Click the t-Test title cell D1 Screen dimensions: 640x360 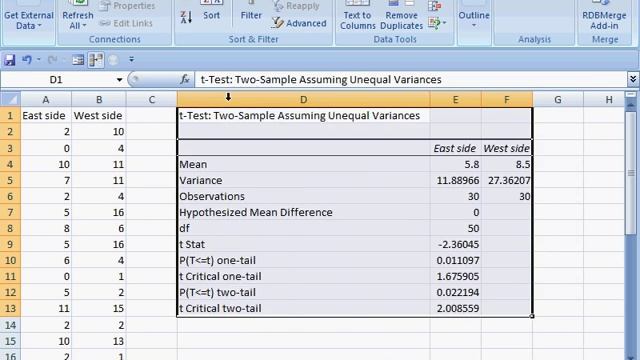pyautogui.click(x=303, y=116)
